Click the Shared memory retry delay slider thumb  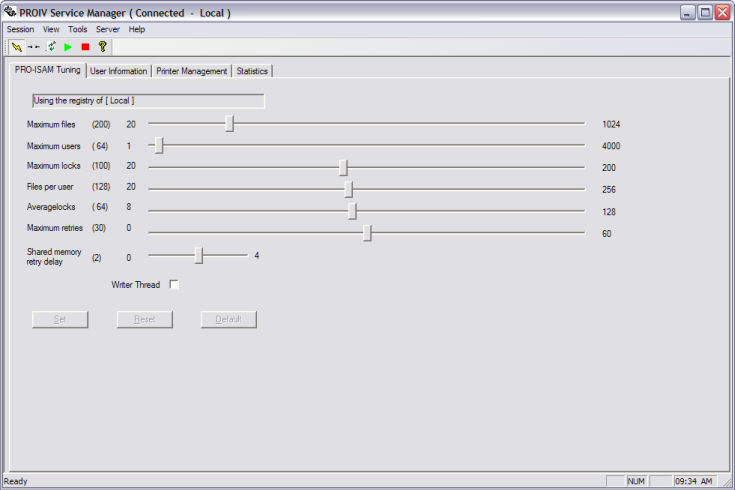(x=199, y=255)
